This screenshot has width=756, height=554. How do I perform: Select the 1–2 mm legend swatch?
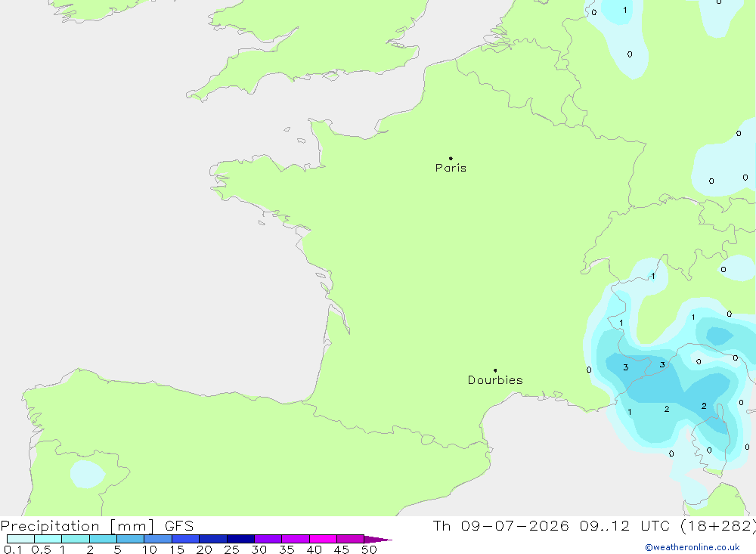76,539
